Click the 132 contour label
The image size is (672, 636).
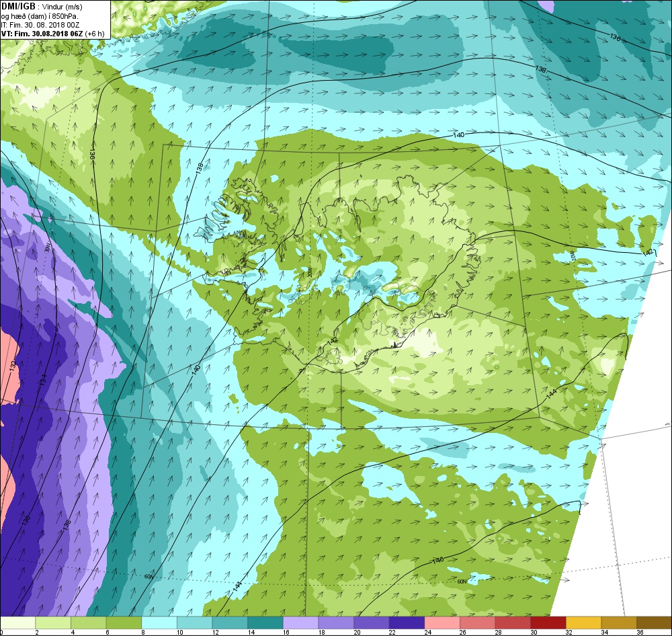click(x=13, y=365)
